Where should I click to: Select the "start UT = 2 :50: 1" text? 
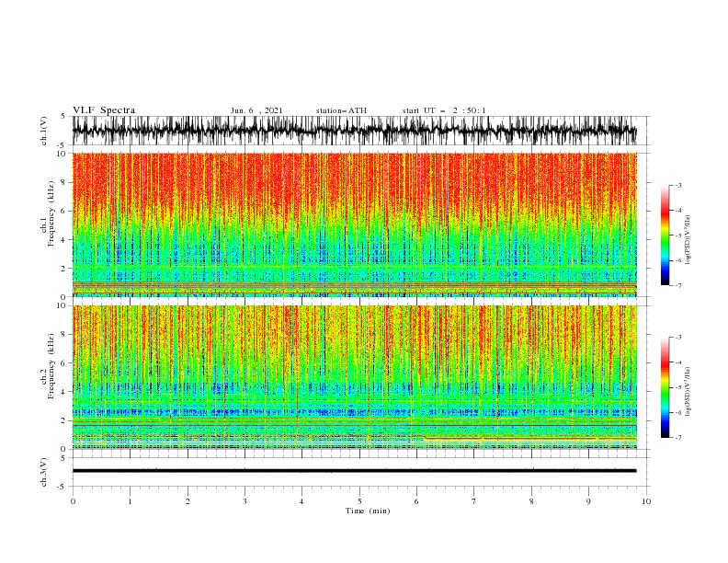(x=444, y=110)
